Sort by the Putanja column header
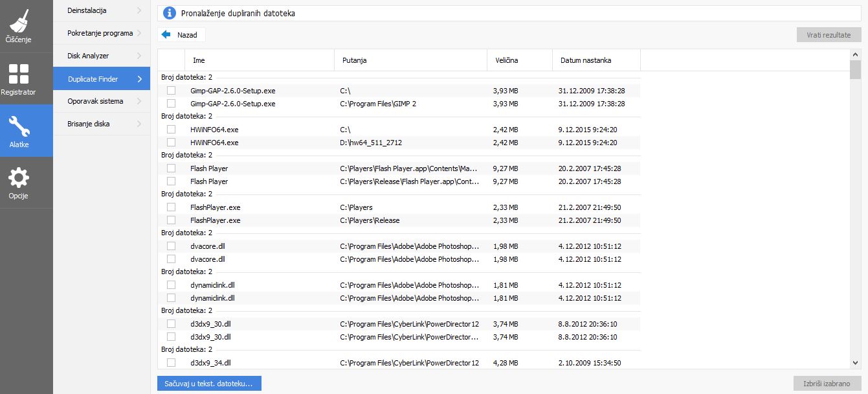The width and height of the screenshot is (868, 394). coord(410,60)
